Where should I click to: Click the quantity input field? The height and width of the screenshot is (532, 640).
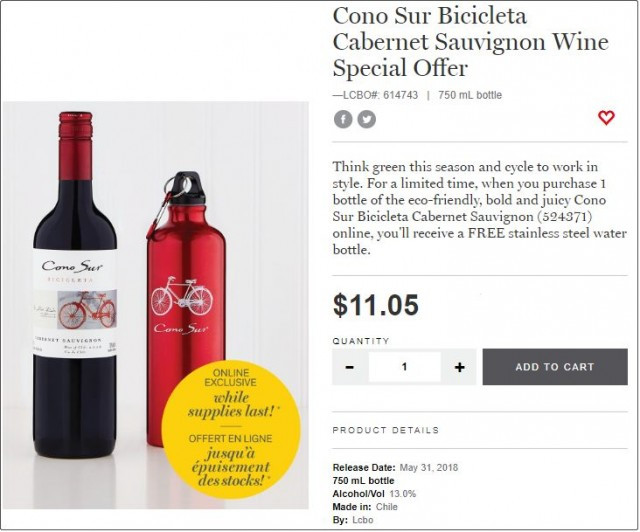pos(404,367)
